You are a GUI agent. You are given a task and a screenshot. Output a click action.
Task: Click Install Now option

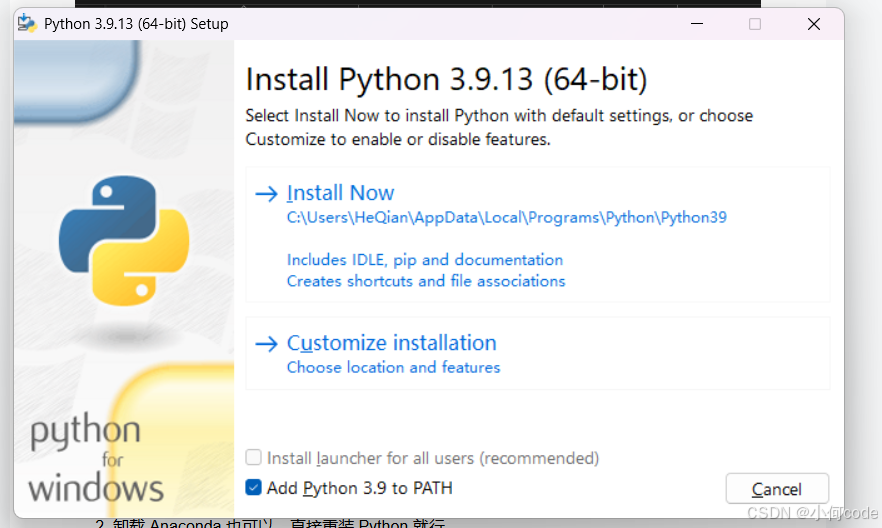coord(538,234)
